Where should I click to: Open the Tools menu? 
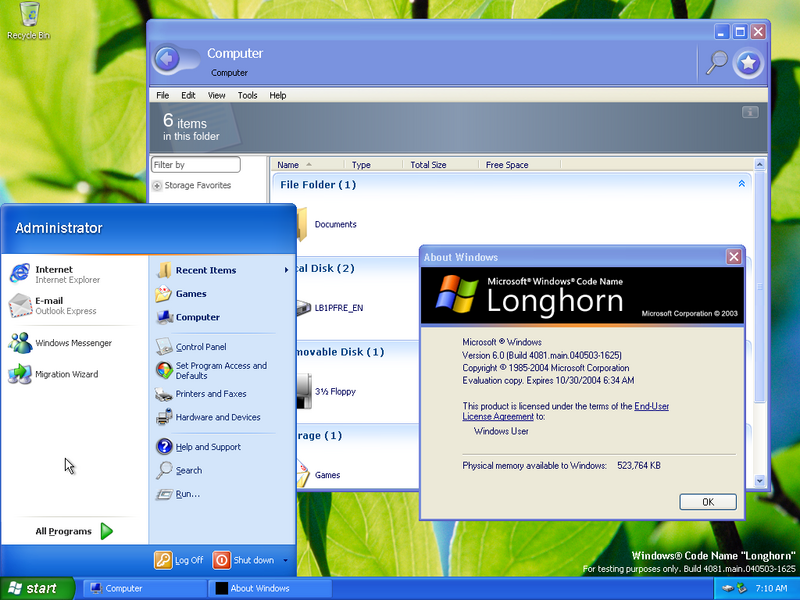tap(247, 96)
